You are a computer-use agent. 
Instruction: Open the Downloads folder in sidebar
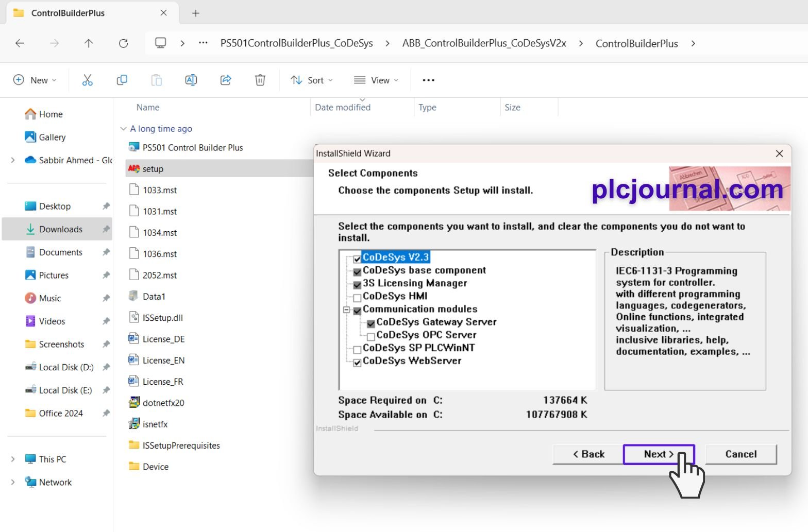click(57, 229)
